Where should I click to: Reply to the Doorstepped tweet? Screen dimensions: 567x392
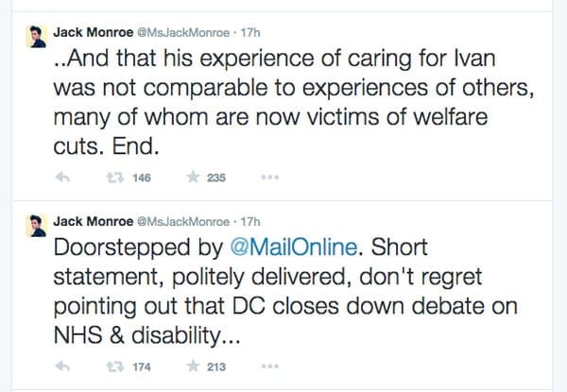63,366
